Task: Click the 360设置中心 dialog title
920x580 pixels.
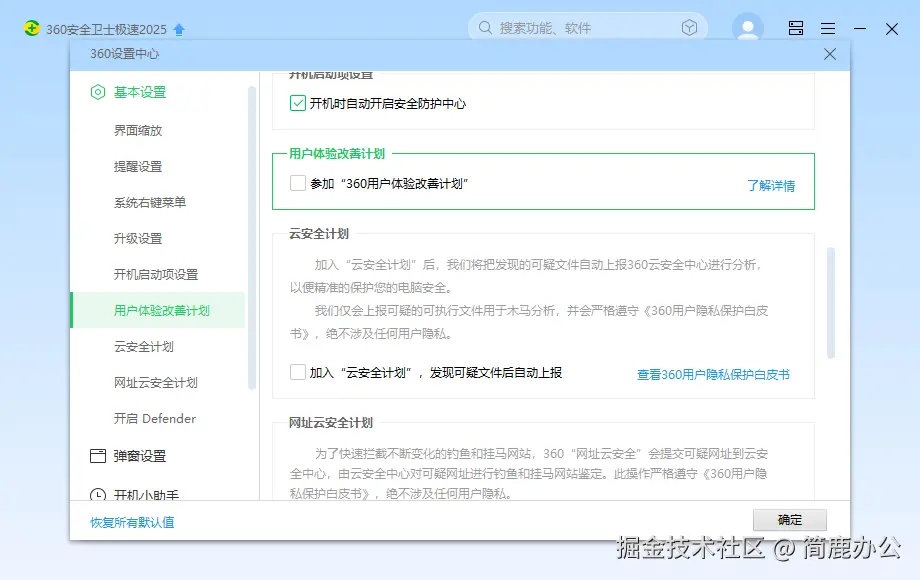Action: [x=124, y=54]
